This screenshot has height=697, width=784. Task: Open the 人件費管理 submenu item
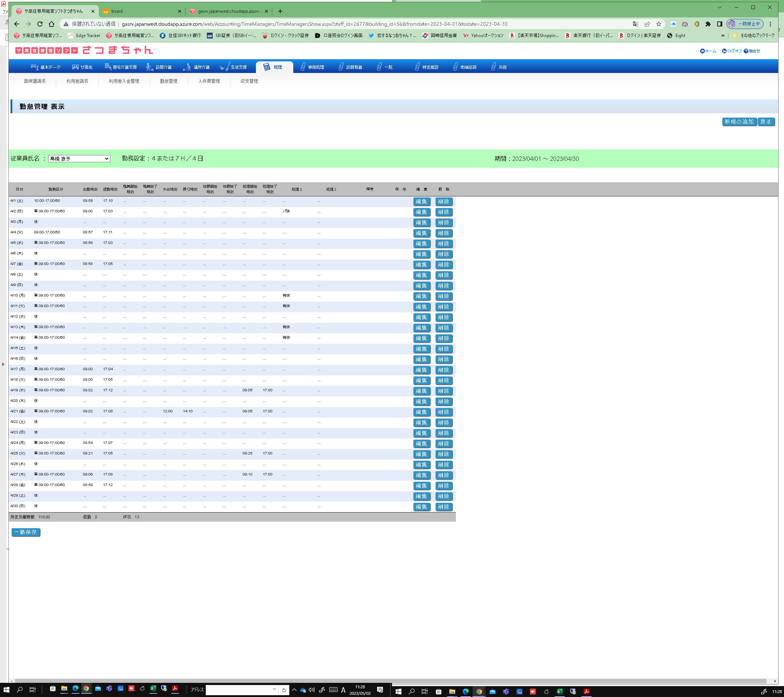click(209, 81)
